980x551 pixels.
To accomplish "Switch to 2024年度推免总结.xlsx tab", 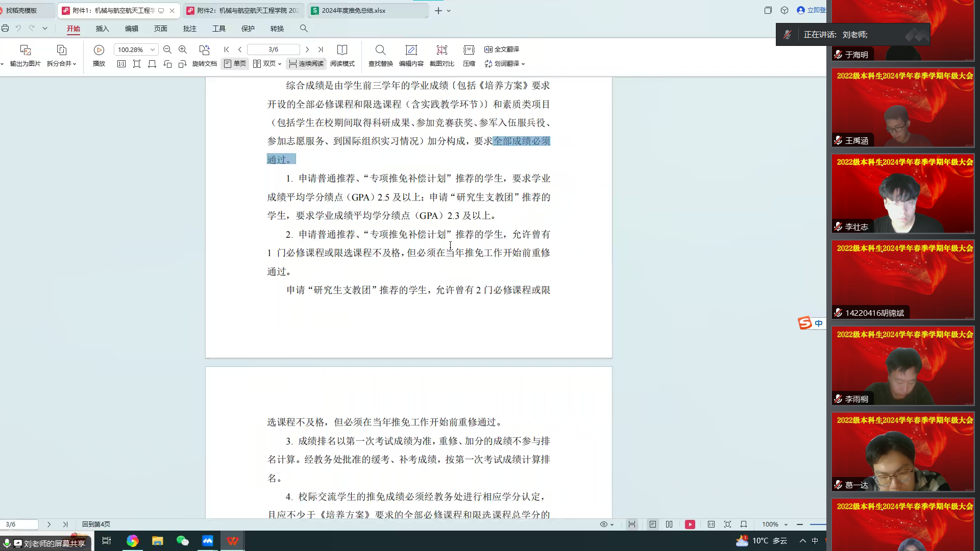I will pos(353,10).
